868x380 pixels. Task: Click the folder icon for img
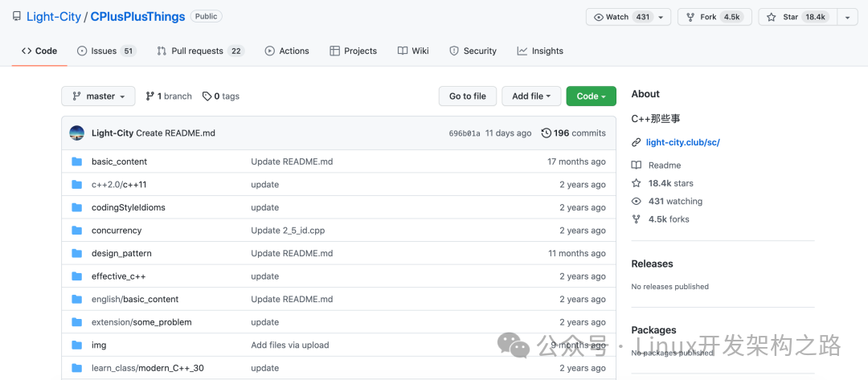coord(77,345)
